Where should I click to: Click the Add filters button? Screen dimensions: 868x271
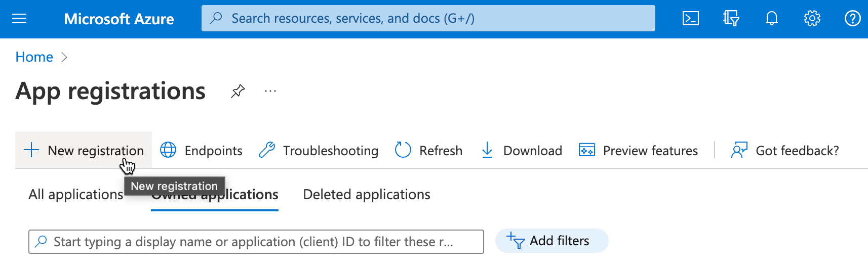(552, 241)
